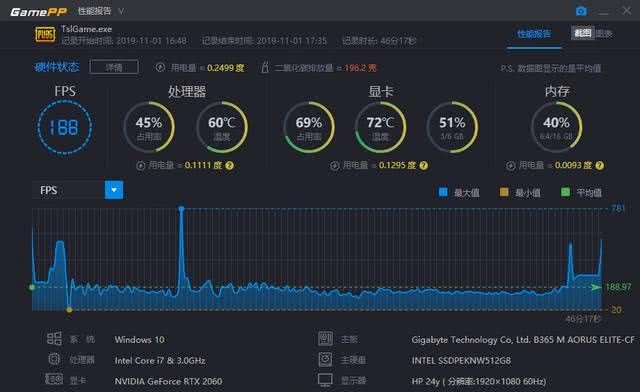Switch to the 性能报告 tab

click(x=534, y=34)
